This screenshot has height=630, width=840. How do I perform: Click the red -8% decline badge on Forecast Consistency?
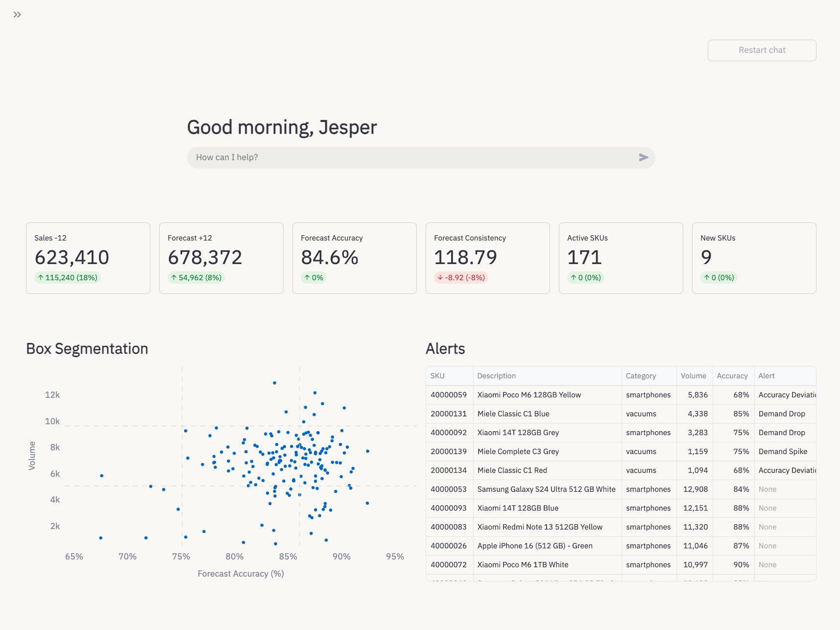coord(461,277)
